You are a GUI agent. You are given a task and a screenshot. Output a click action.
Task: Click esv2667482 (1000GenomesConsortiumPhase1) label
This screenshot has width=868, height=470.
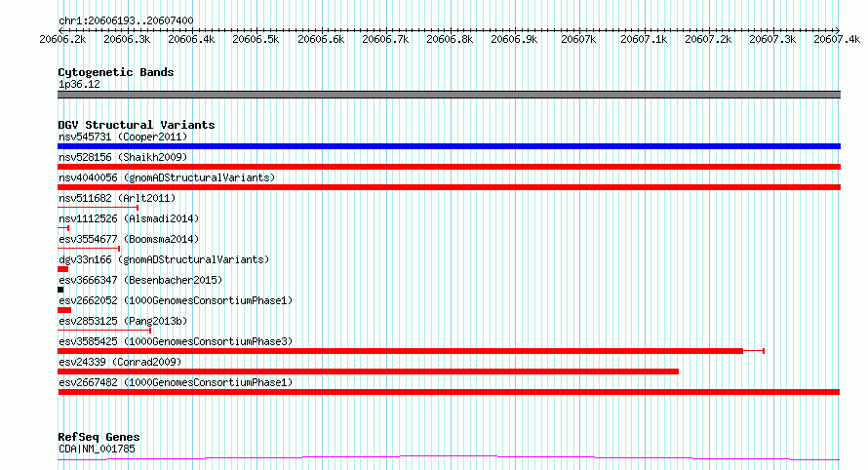176,382
